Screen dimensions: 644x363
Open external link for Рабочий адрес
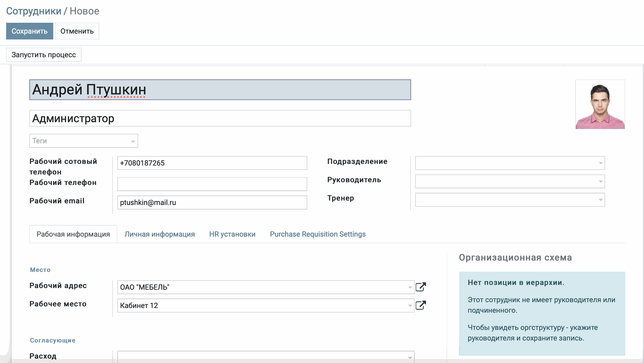[x=421, y=287]
